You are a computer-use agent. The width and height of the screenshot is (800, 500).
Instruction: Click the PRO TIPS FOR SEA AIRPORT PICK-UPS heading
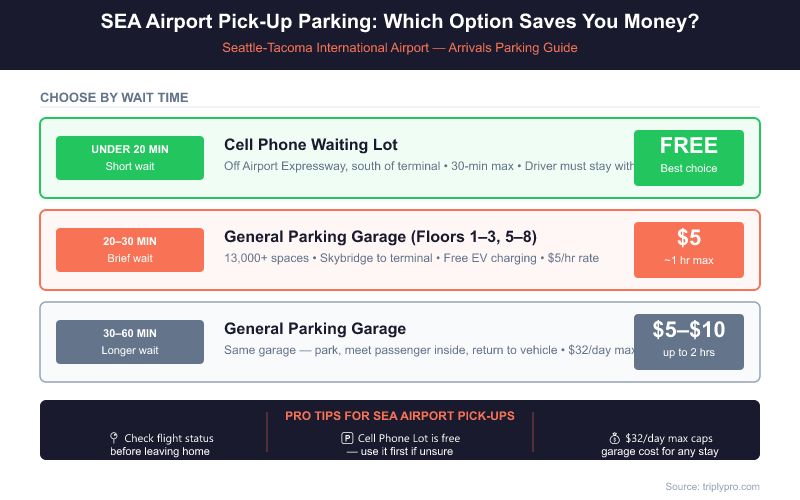pyautogui.click(x=400, y=416)
